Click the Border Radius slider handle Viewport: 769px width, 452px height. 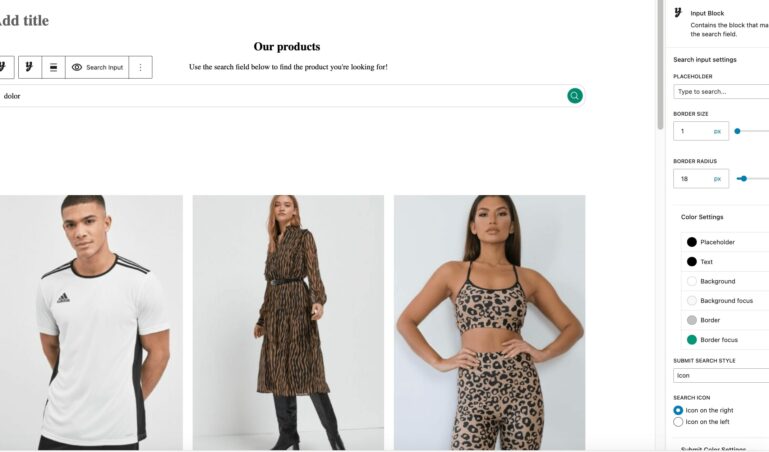point(743,178)
